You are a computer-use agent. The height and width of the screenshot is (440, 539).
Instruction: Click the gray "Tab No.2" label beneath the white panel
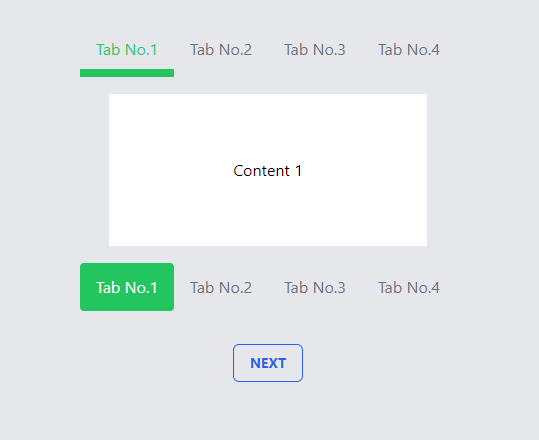pos(221,288)
